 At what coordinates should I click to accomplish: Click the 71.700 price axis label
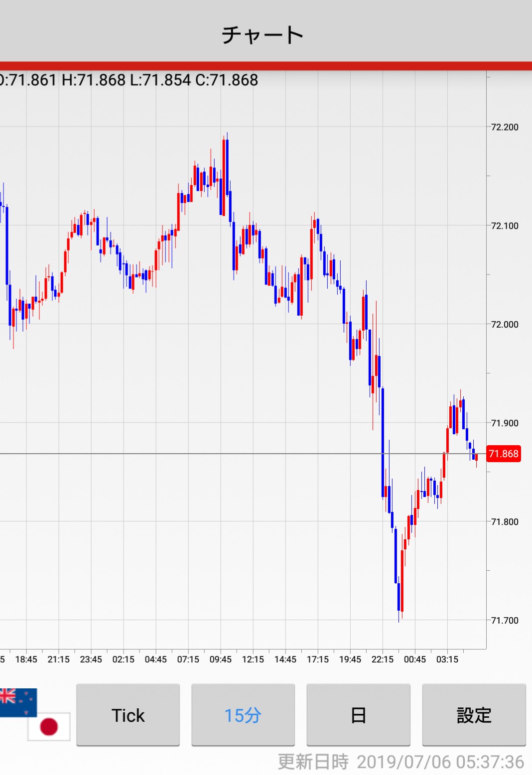click(505, 620)
